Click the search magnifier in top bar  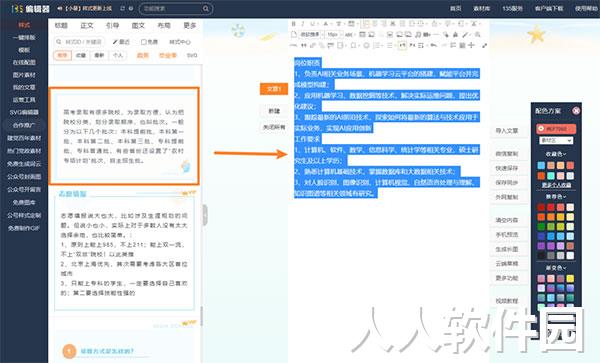coord(205,8)
